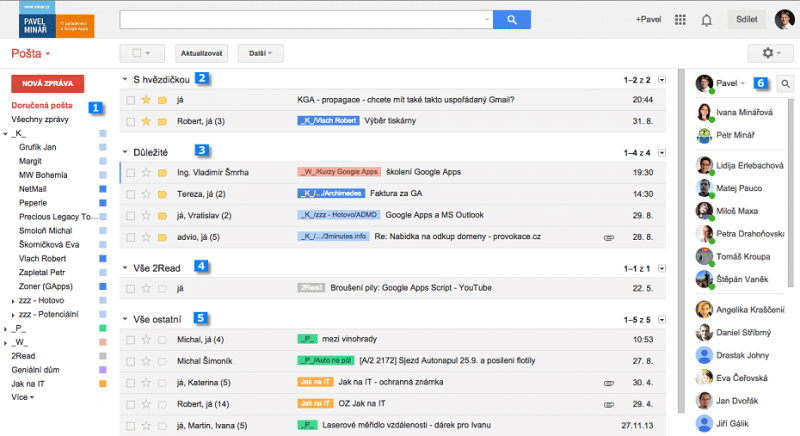Select checkbox for mezi vinohrady email
The height and width of the screenshot is (436, 800).
click(130, 340)
